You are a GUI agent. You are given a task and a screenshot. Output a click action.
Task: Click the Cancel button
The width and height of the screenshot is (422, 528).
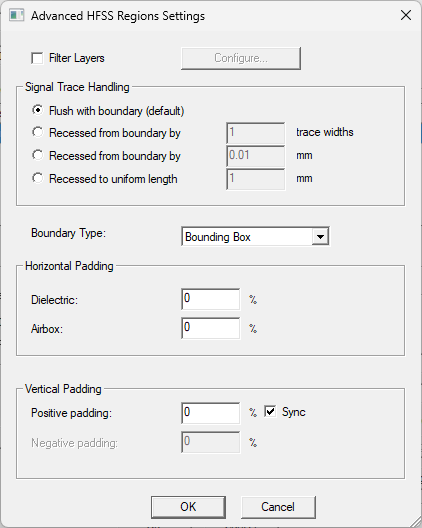click(278, 507)
